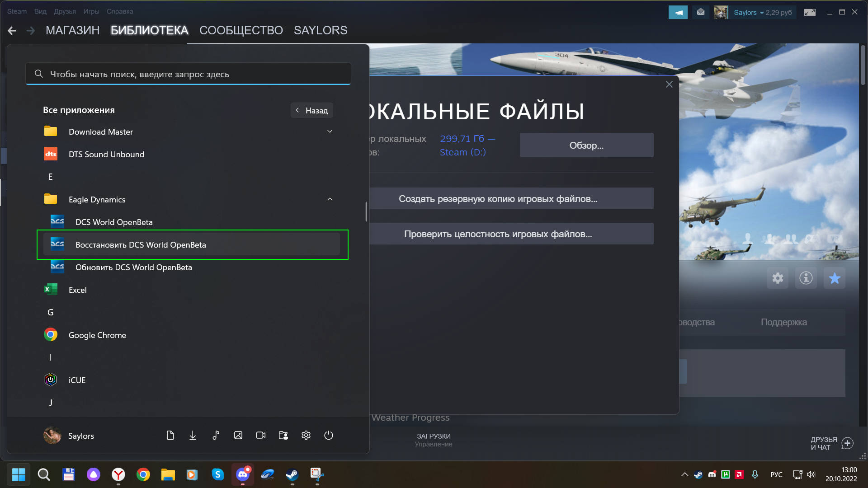The width and height of the screenshot is (868, 488).
Task: Open Saylors user account menu
Action: pyautogui.click(x=69, y=436)
